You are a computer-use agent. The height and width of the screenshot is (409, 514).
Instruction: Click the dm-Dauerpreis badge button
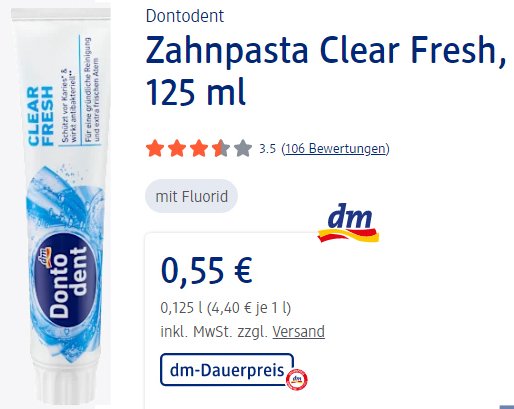coord(227,370)
